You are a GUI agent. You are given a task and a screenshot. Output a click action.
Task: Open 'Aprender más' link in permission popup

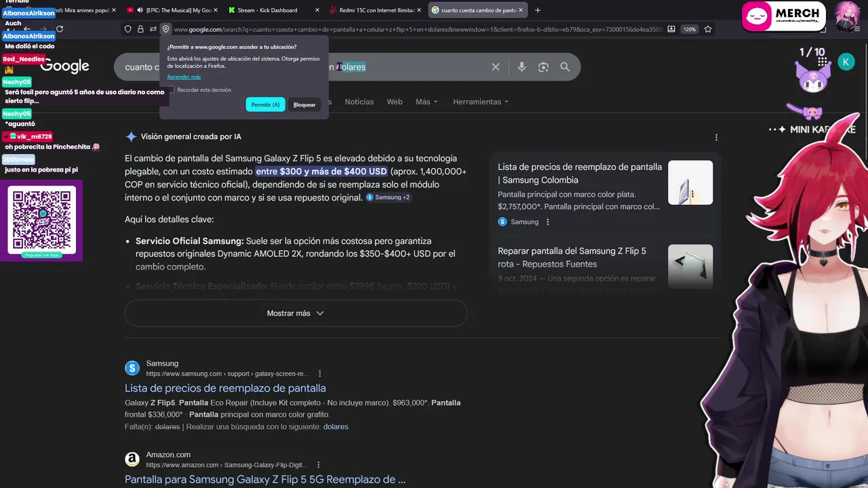click(x=184, y=77)
